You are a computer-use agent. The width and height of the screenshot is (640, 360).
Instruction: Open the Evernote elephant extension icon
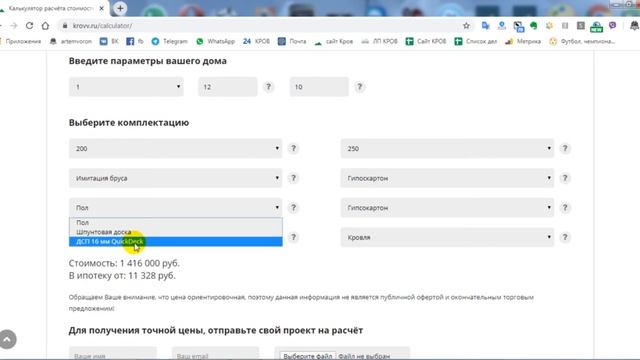tap(533, 26)
